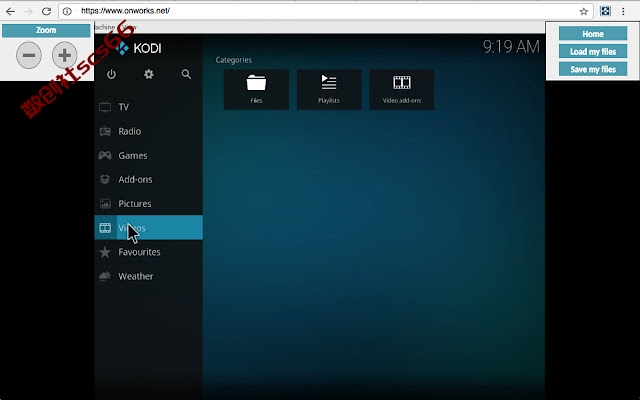Click the Home button
The width and height of the screenshot is (640, 400).
[x=593, y=34]
